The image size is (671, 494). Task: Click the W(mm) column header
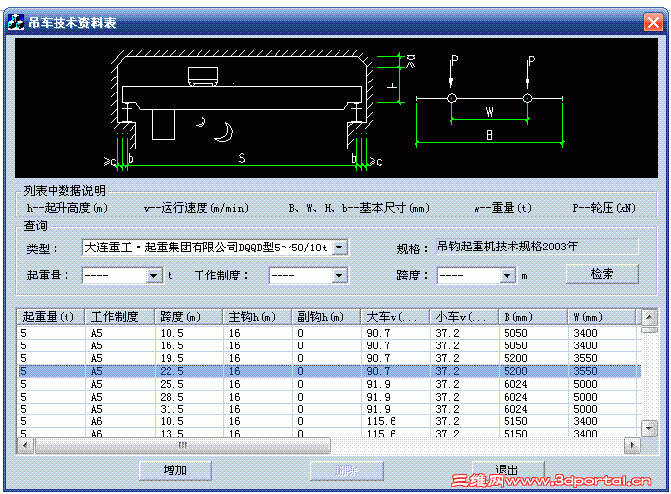[x=602, y=317]
